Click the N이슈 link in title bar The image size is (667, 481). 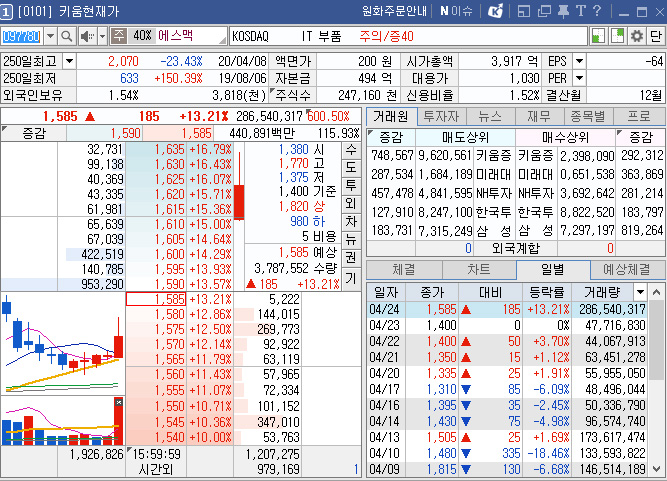click(456, 11)
